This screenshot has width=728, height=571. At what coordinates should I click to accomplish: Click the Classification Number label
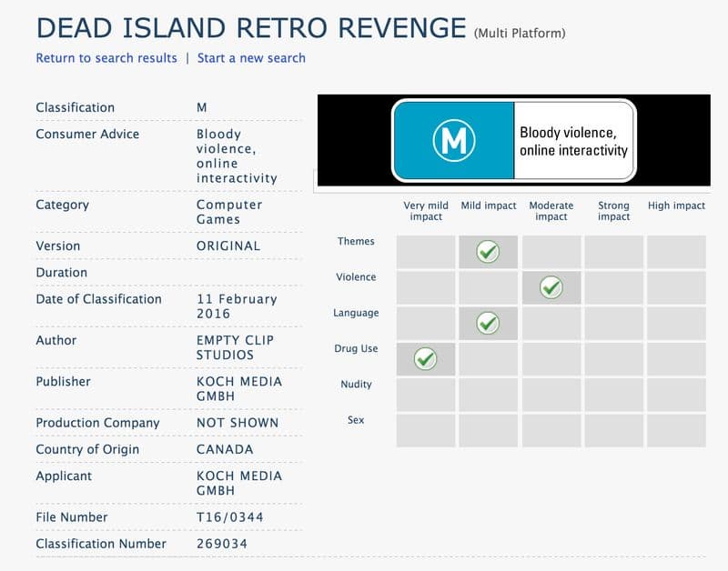point(101,544)
